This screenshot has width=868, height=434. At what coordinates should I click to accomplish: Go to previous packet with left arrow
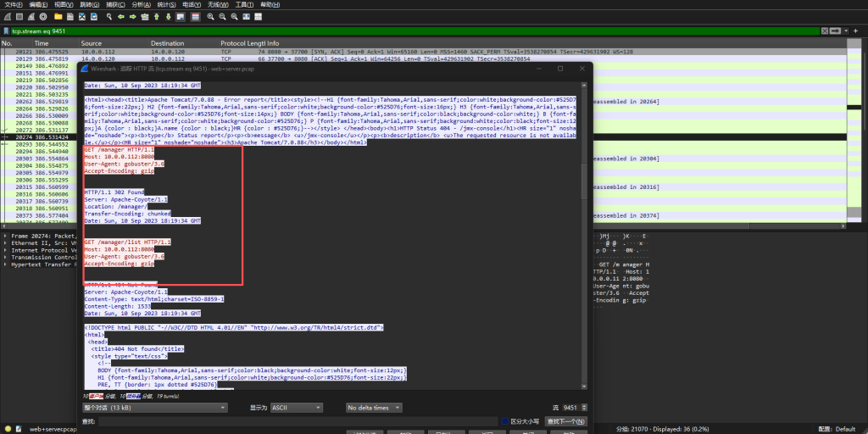click(122, 16)
